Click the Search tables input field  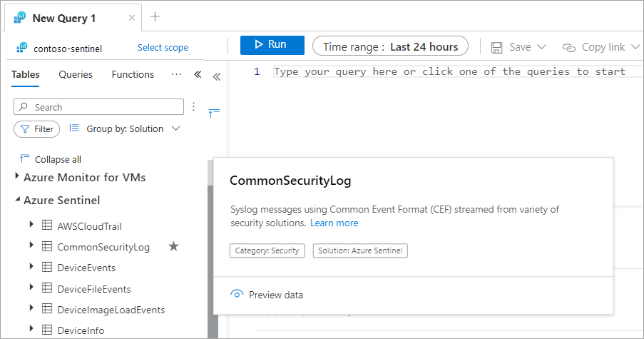[x=98, y=107]
